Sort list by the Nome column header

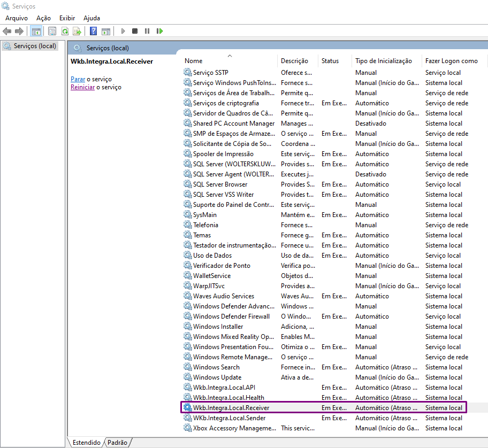point(194,61)
